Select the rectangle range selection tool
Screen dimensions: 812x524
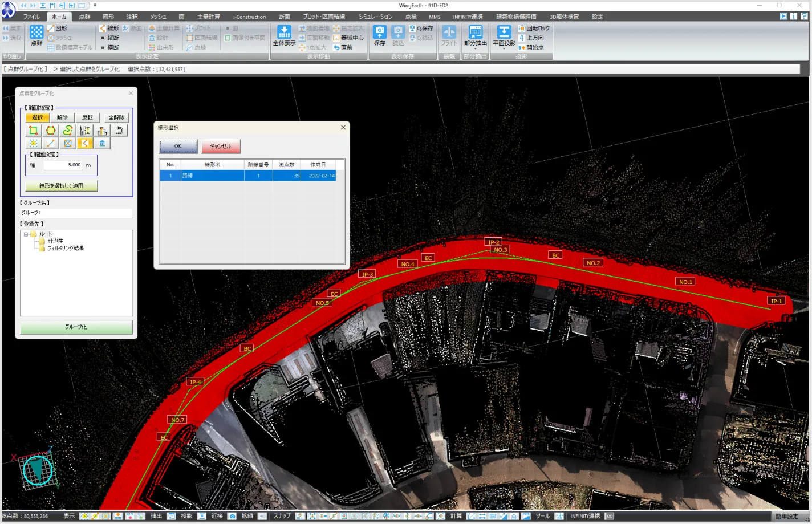(x=34, y=131)
